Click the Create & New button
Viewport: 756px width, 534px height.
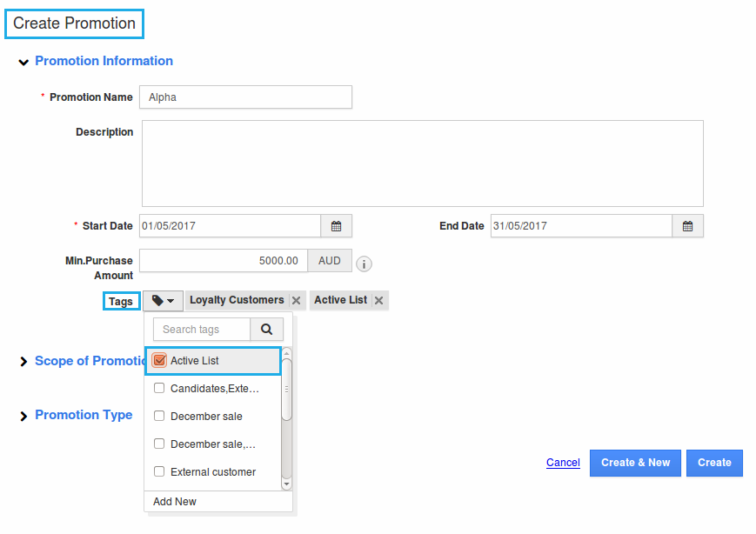point(634,463)
